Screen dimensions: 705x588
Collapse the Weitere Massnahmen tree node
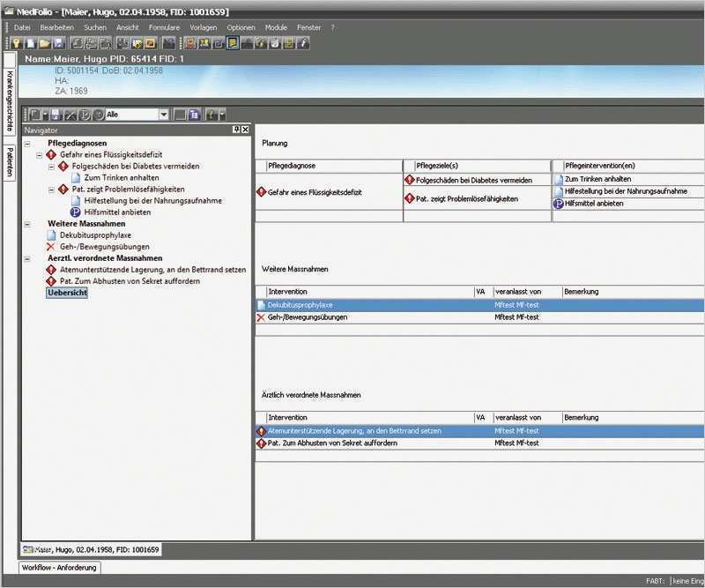27,224
